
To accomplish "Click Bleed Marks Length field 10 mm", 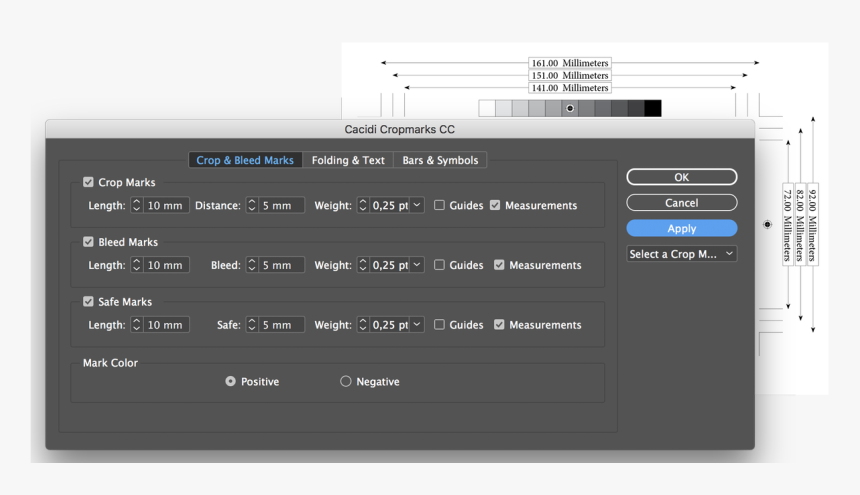I will point(166,265).
